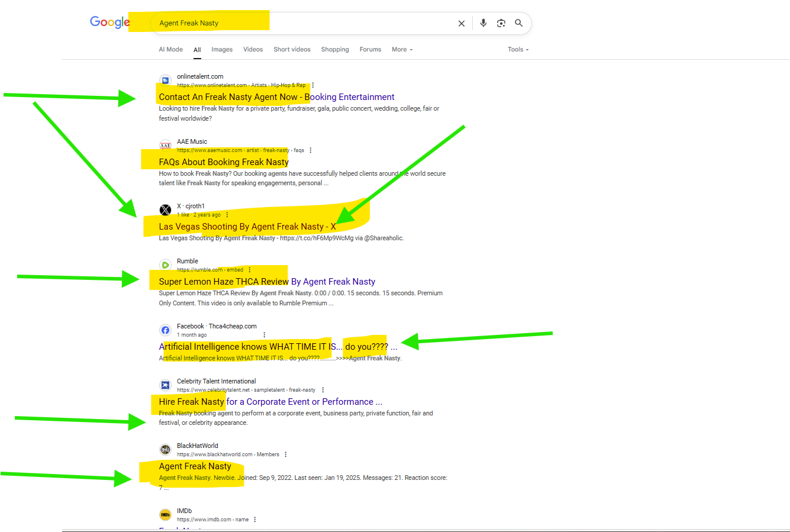Switch to AI Mode tab

tap(171, 50)
